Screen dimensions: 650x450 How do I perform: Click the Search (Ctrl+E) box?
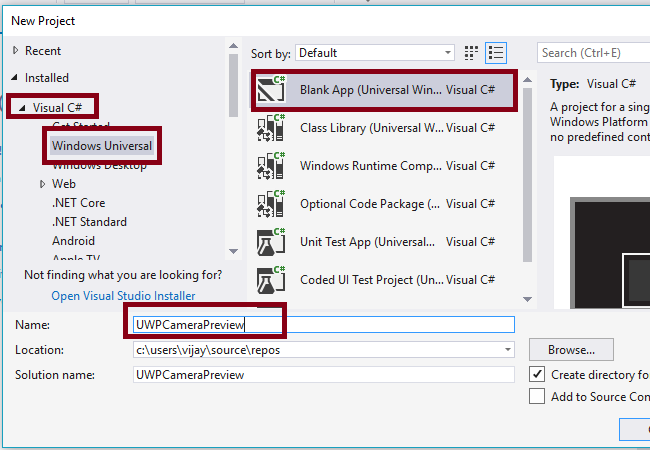pos(593,53)
